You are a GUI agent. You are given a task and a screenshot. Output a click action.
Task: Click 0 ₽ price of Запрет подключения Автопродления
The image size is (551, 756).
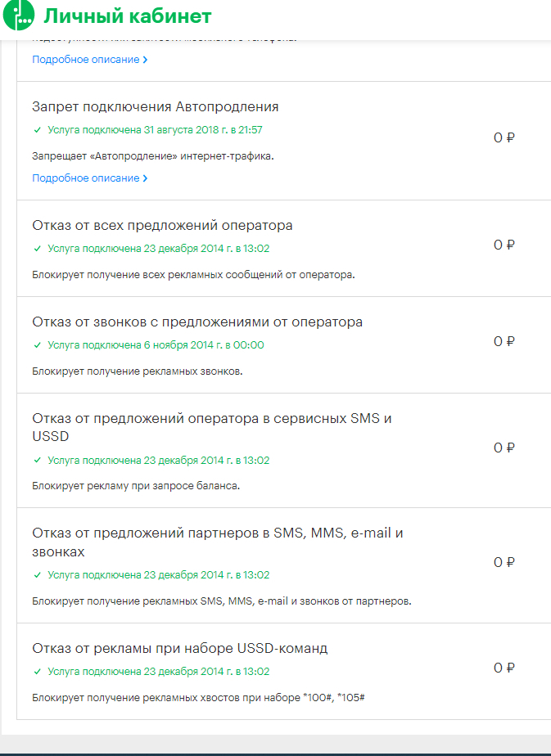[504, 138]
